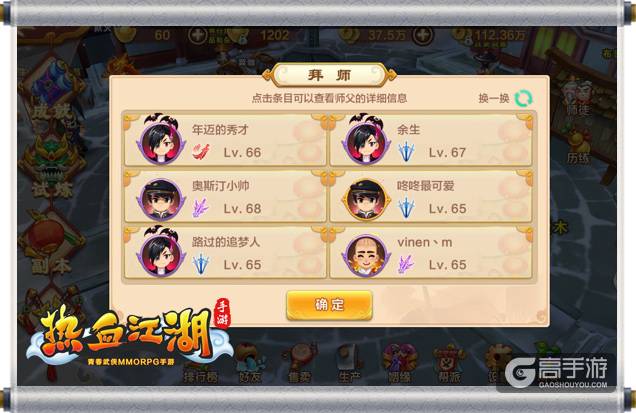
Task: Open the 姻缘 marriage icon
Action: tap(399, 364)
